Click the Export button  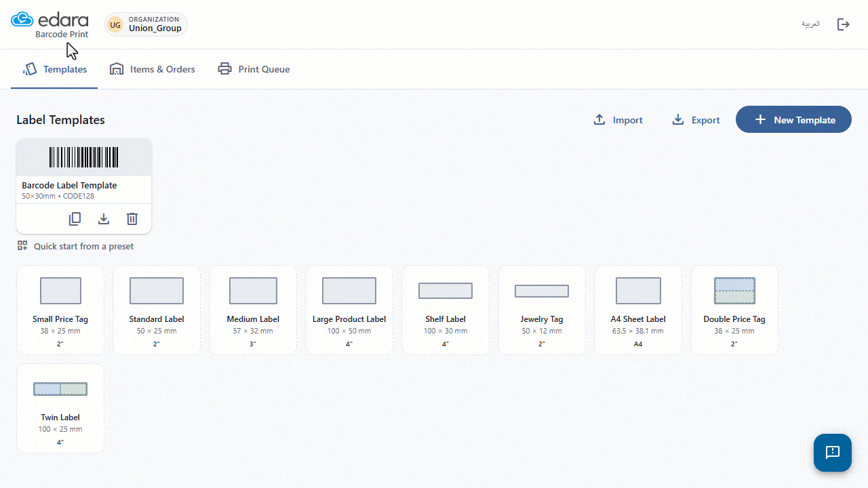[x=696, y=120]
